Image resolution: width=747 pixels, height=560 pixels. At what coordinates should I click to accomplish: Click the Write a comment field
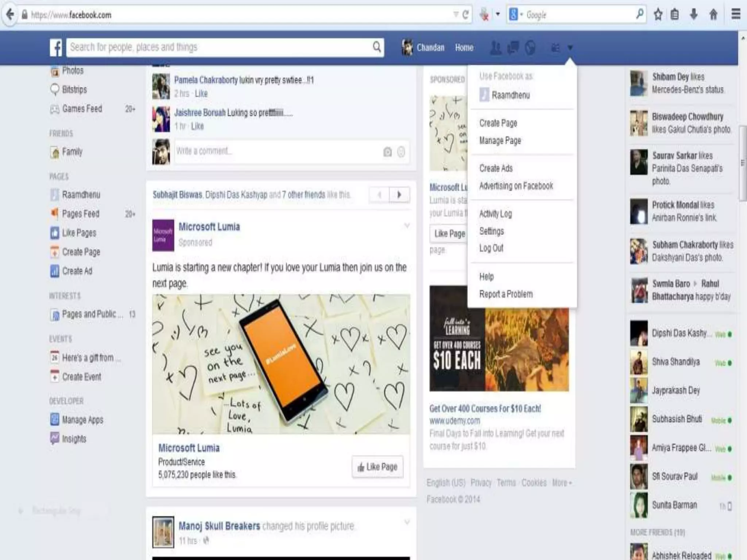tap(277, 151)
